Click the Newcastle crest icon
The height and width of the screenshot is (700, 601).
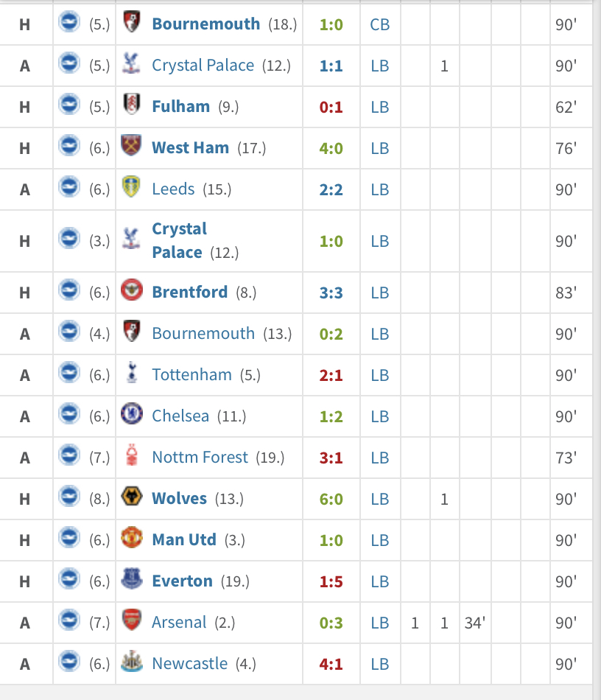pos(132,661)
